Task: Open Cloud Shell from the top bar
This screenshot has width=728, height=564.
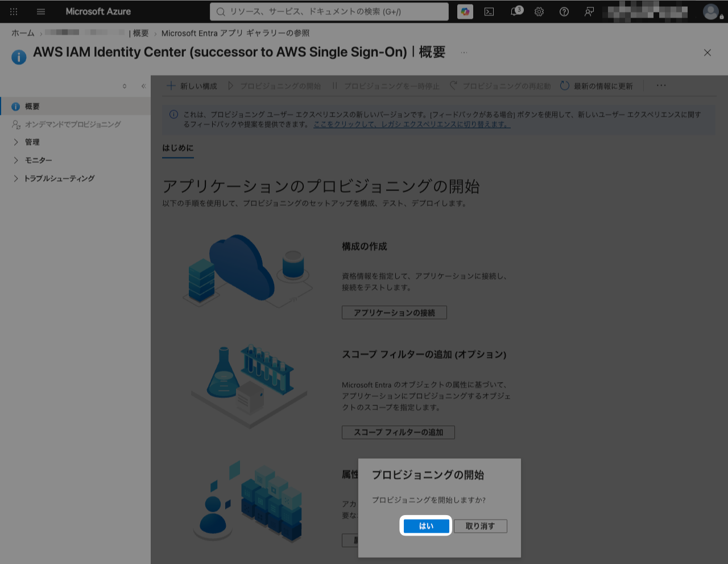Action: click(489, 11)
